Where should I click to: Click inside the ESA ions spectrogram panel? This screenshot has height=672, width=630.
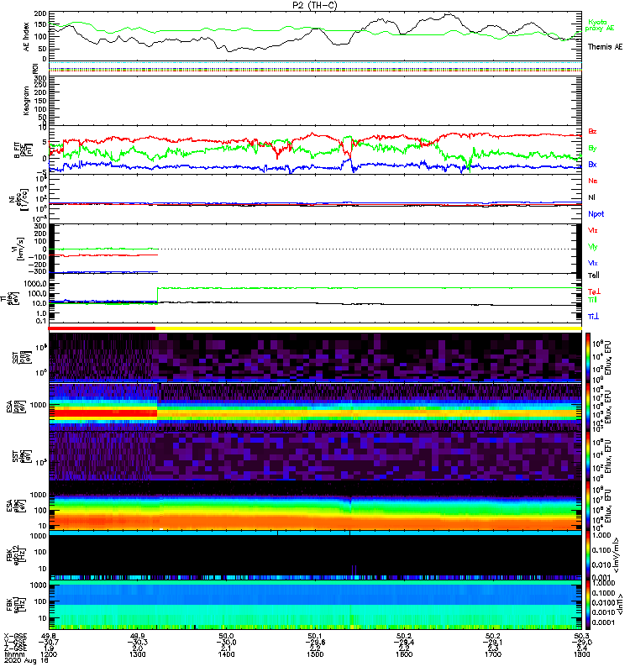pos(316,407)
